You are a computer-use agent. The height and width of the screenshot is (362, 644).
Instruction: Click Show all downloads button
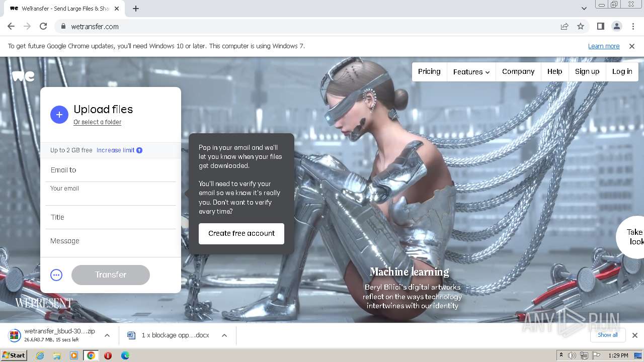[608, 335]
